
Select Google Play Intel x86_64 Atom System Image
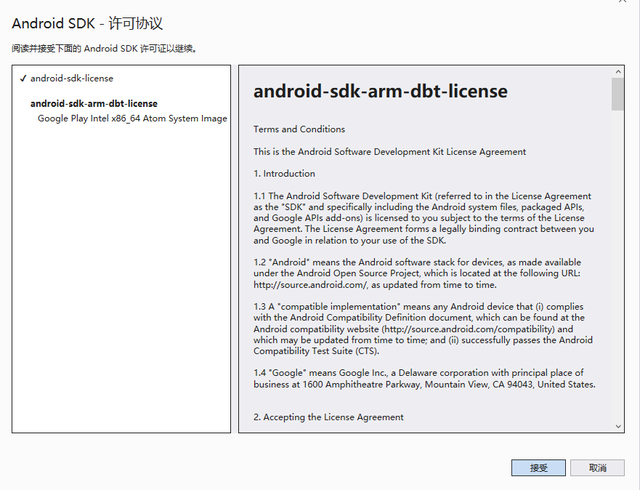tap(132, 118)
